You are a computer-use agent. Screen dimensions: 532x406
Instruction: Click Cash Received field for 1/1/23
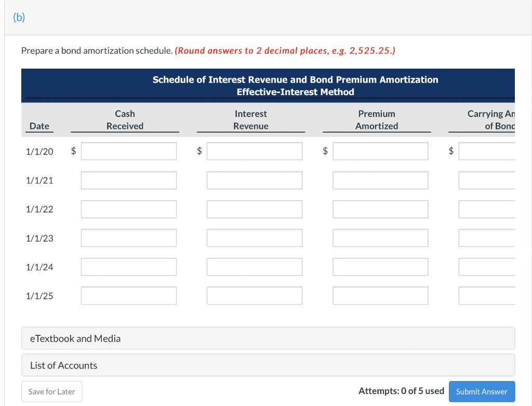(x=129, y=238)
